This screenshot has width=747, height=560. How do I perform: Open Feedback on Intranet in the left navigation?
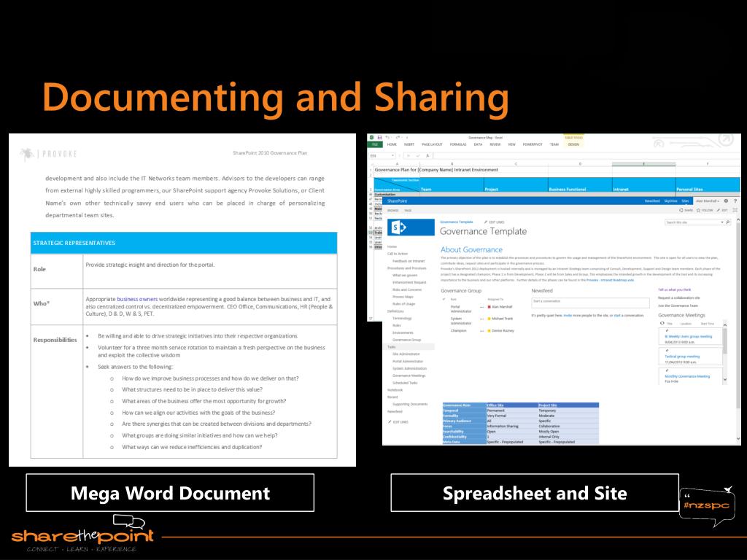point(409,261)
